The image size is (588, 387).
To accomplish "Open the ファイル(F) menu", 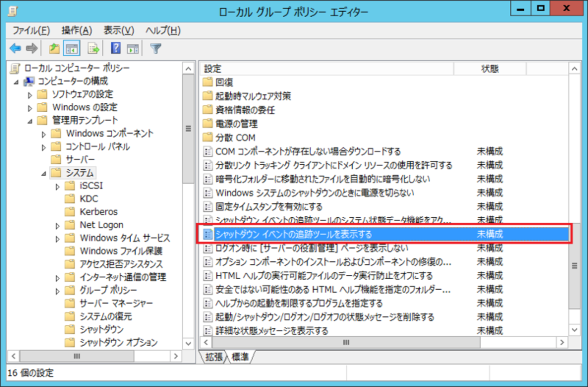I will point(31,30).
